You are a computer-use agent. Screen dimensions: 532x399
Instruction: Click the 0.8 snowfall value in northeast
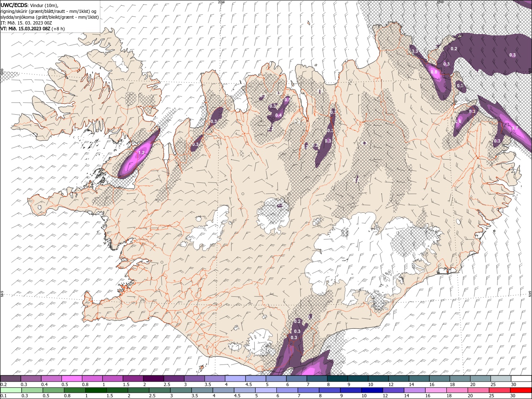point(434,72)
